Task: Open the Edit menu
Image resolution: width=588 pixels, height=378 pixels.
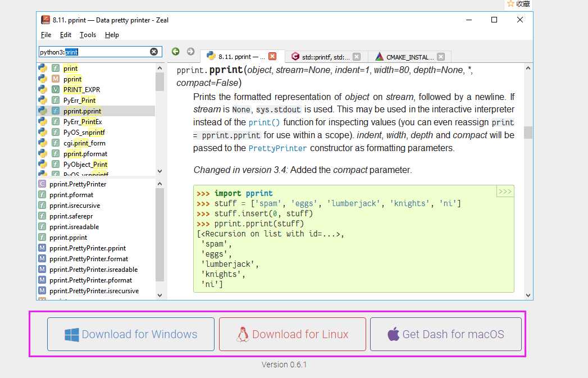Action: click(66, 35)
